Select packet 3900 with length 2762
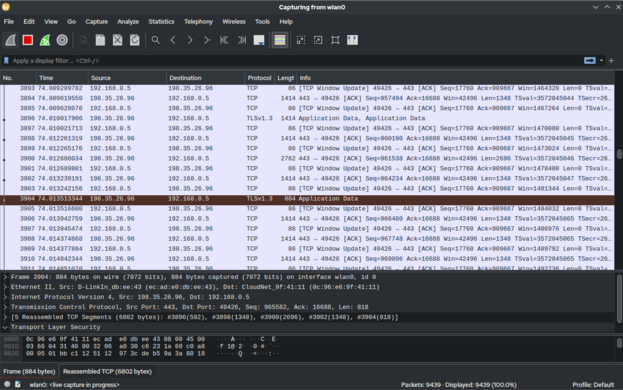 tap(308, 158)
